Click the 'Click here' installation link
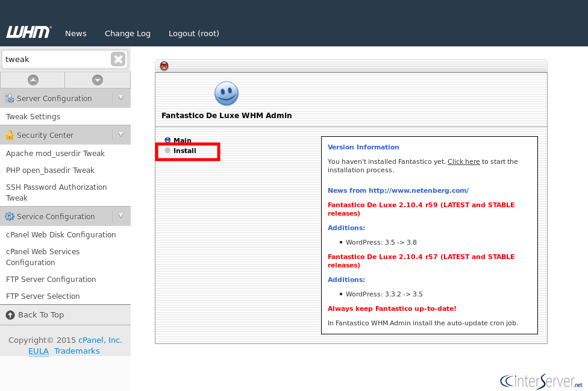The image size is (588, 391). tap(463, 161)
